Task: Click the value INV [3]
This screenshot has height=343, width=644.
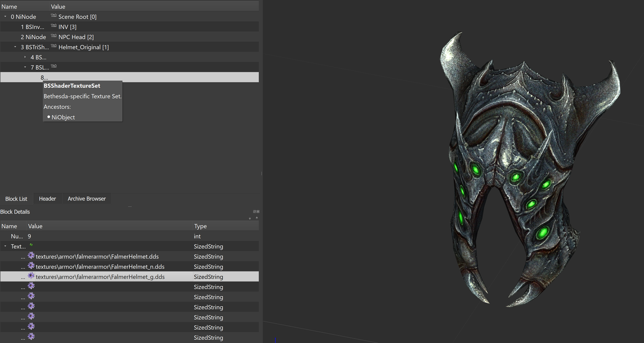Action: click(x=67, y=27)
